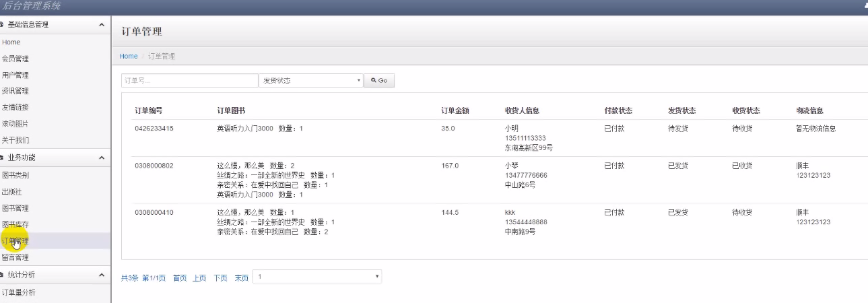This screenshot has height=303, width=868.
Task: Open the page number dropdown
Action: (318, 277)
